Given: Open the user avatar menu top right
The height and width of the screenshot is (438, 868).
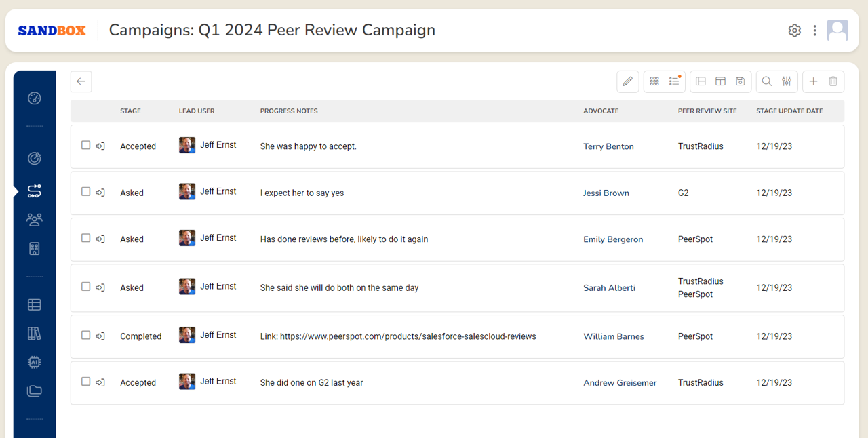Looking at the screenshot, I should pyautogui.click(x=837, y=31).
